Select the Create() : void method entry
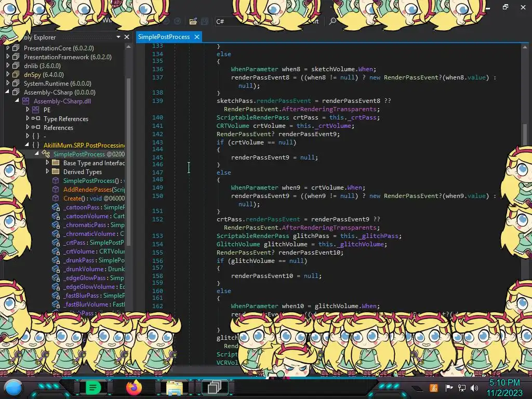The image size is (532, 399). click(x=94, y=198)
